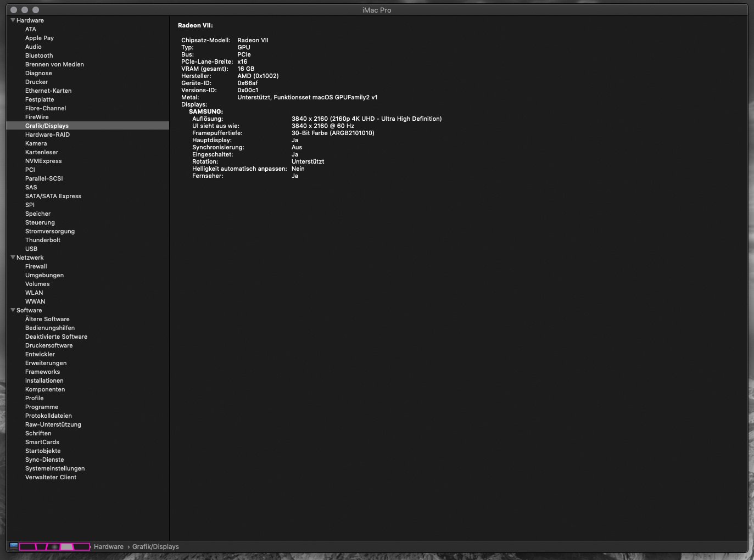
Task: Show Ethernet-Karten details
Action: point(48,91)
